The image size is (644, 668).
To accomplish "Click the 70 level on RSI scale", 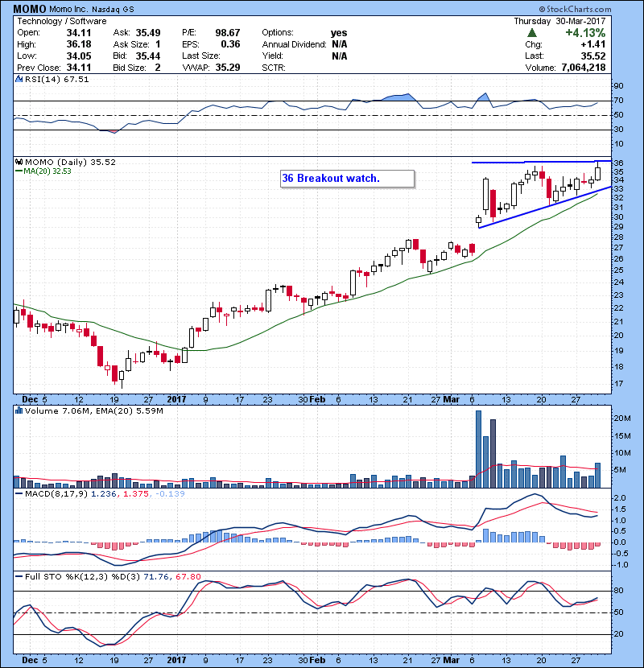I will point(618,101).
